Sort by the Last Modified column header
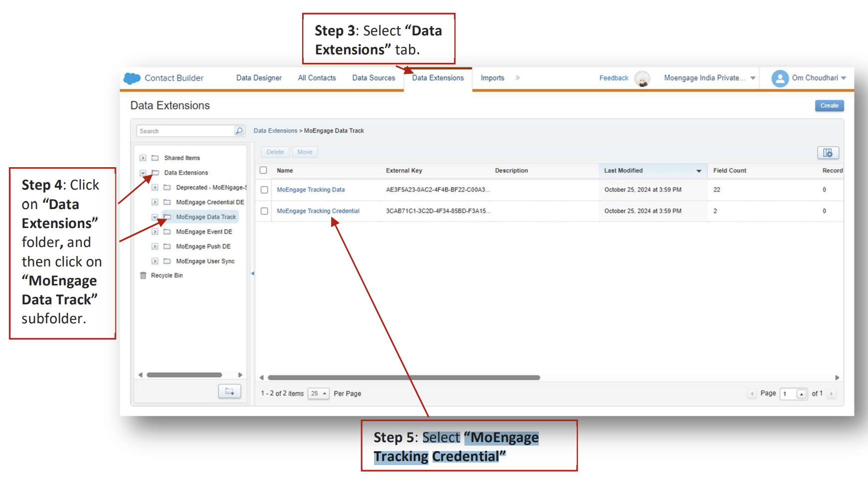 click(653, 171)
